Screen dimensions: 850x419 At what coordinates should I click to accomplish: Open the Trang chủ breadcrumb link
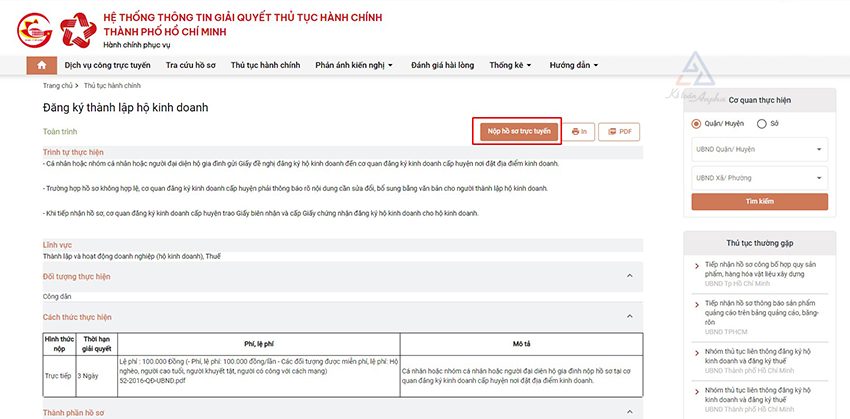57,86
